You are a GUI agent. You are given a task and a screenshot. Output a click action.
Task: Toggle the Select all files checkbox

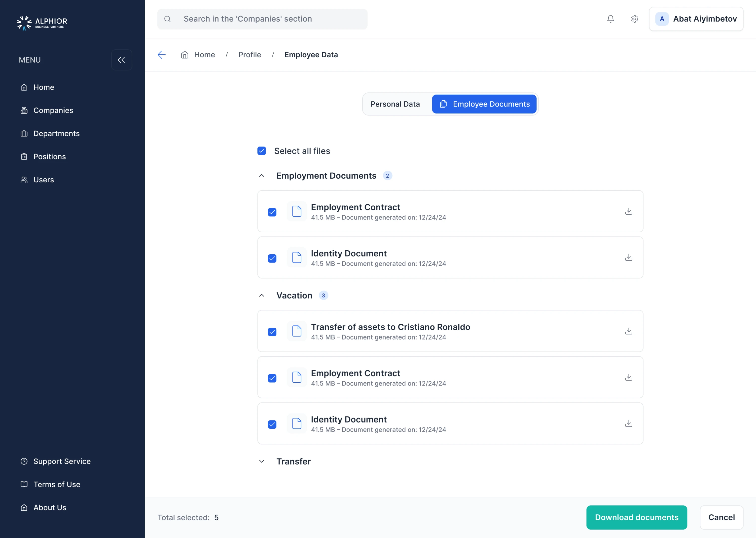click(262, 151)
